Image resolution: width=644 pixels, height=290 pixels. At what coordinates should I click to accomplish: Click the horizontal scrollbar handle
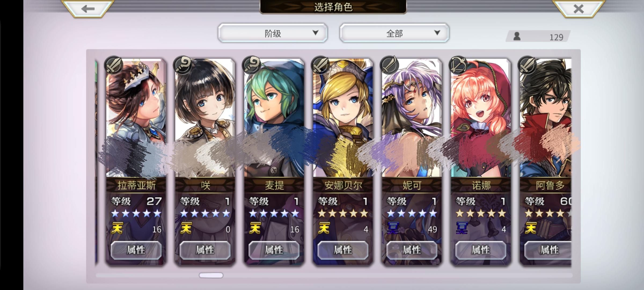[211, 275]
